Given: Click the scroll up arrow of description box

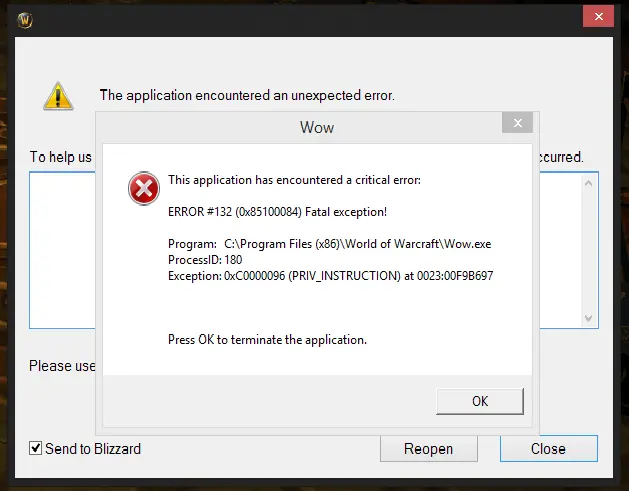Looking at the screenshot, I should [588, 183].
